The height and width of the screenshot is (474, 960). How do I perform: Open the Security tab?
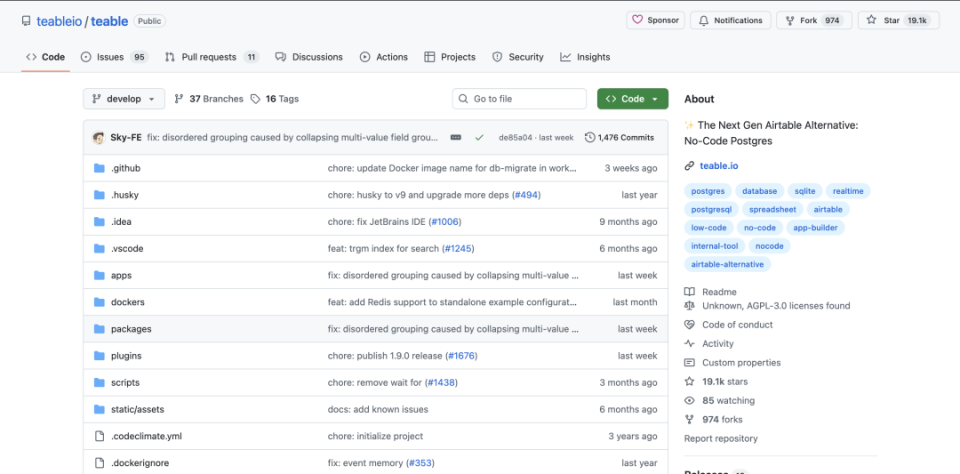pyautogui.click(x=518, y=57)
